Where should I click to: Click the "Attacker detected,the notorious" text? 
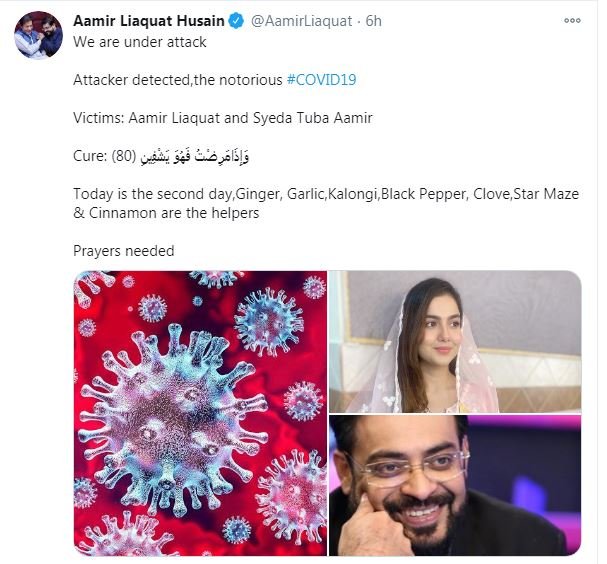[x=178, y=78]
